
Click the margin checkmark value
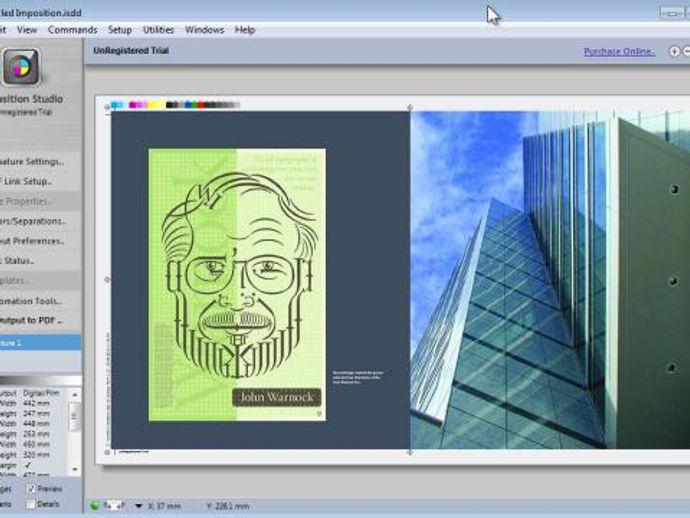28,465
